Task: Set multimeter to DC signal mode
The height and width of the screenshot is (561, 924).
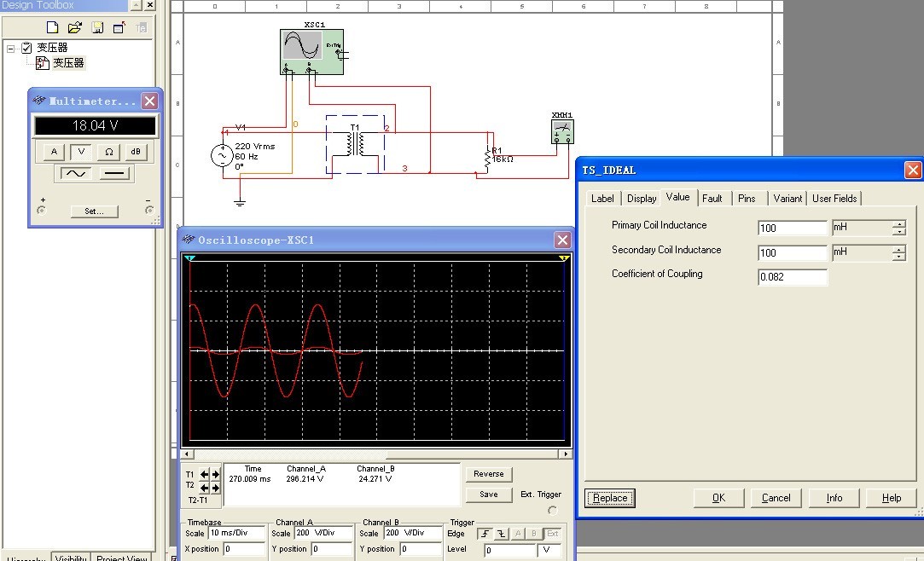Action: [x=115, y=173]
